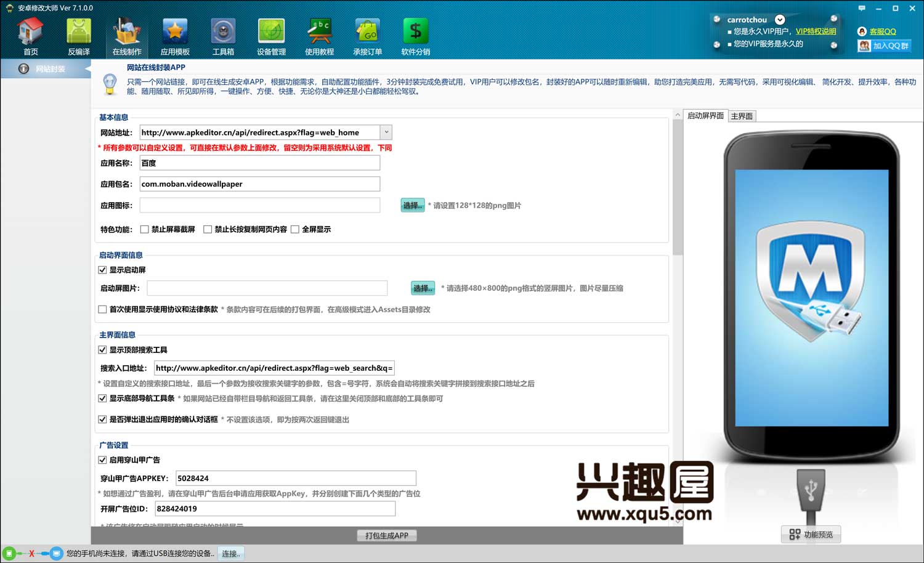Click the 应用名称 field containing 百度

pos(260,163)
